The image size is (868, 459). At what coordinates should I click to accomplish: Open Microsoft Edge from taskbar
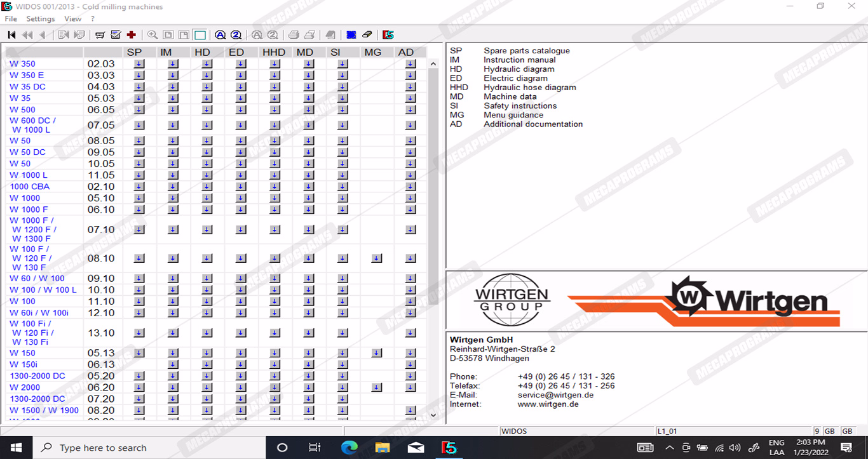349,448
